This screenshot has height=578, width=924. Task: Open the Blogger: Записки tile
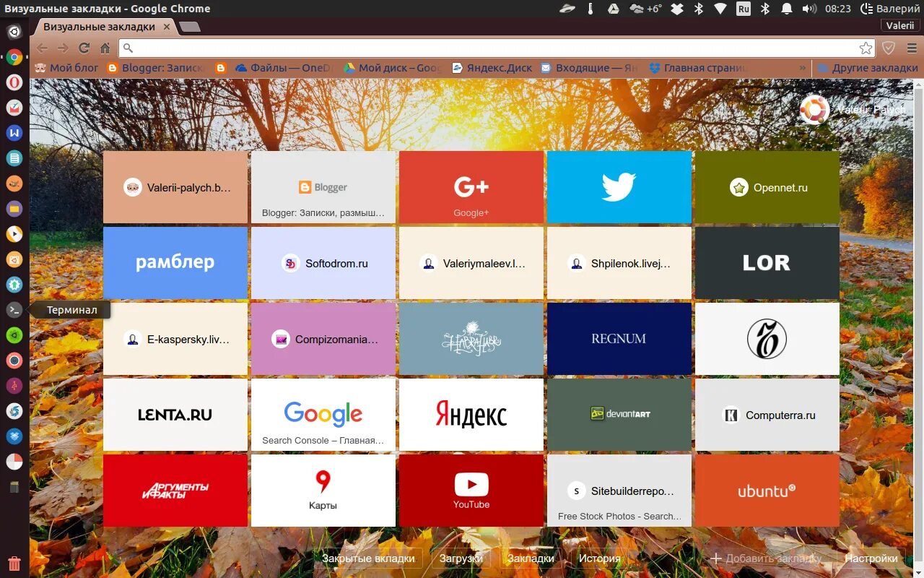(x=323, y=187)
